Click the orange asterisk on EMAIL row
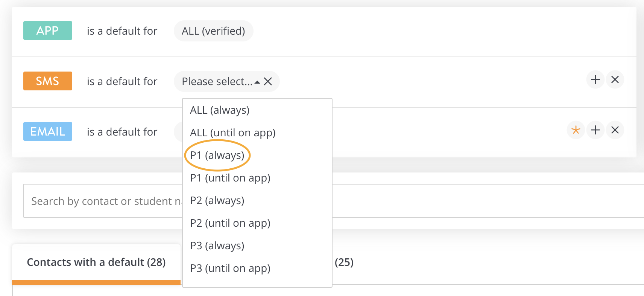Image resolution: width=644 pixels, height=296 pixels. click(576, 130)
